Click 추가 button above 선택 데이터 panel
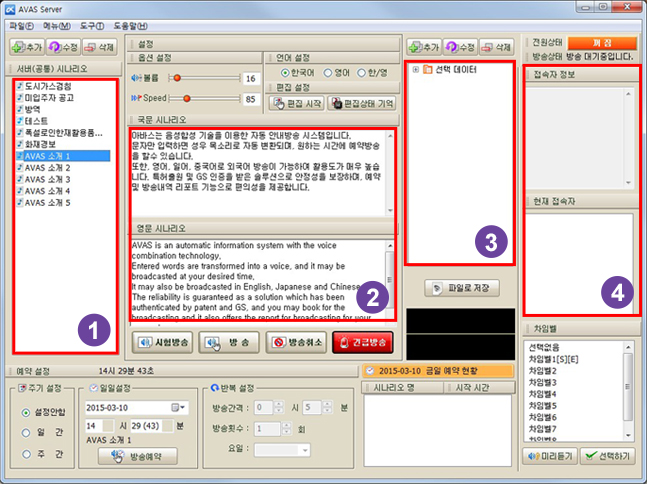The width and height of the screenshot is (647, 484). click(x=425, y=47)
